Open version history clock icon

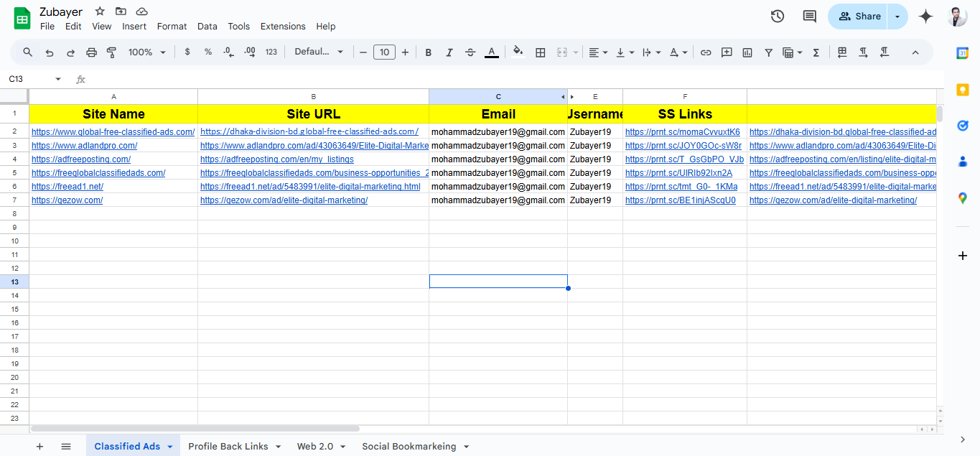pyautogui.click(x=777, y=17)
